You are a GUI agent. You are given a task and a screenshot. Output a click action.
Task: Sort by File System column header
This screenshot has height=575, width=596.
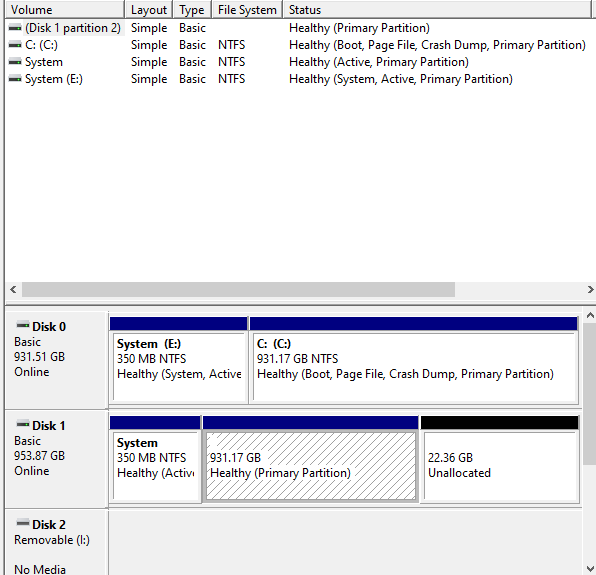[x=247, y=10]
